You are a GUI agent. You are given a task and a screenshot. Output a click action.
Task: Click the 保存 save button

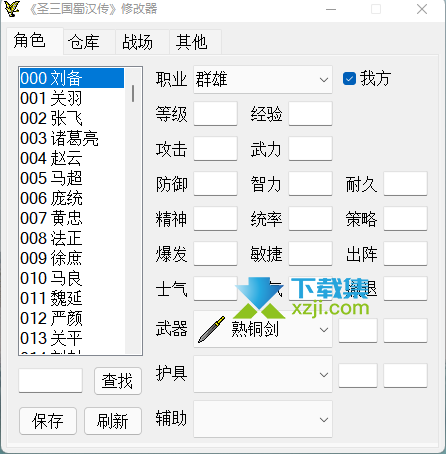pyautogui.click(x=48, y=421)
